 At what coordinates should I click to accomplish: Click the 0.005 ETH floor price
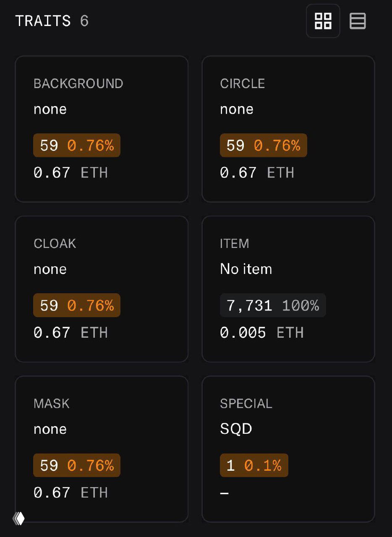(261, 333)
